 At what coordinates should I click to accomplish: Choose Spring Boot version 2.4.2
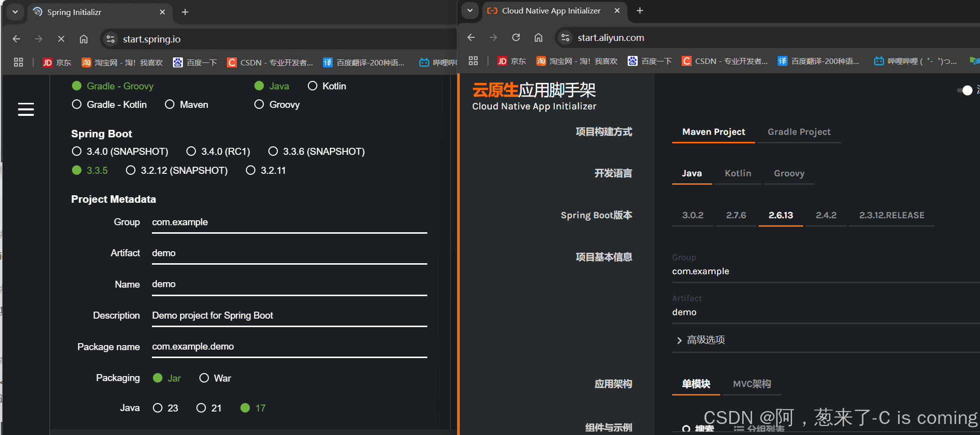click(826, 215)
